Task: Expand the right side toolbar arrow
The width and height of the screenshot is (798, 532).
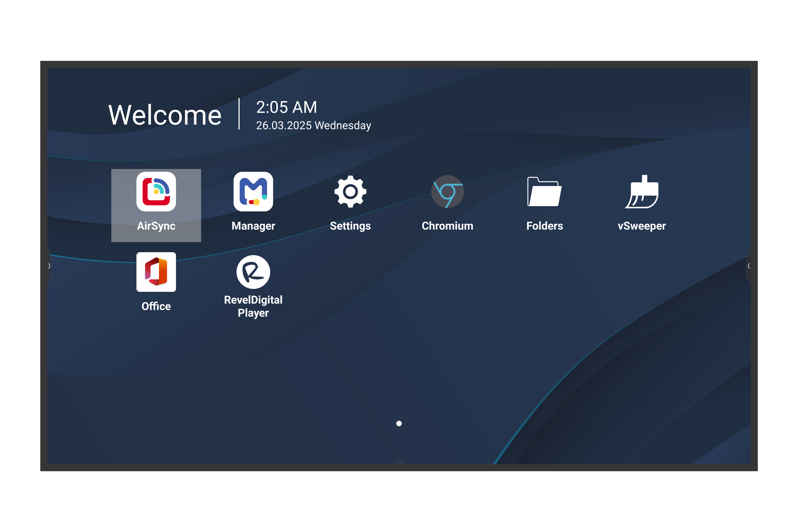Action: (x=748, y=266)
